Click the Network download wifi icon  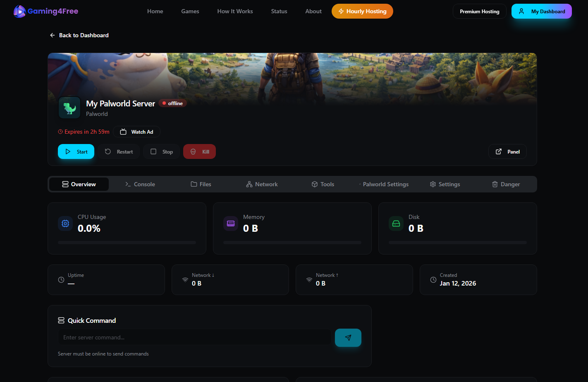click(185, 280)
